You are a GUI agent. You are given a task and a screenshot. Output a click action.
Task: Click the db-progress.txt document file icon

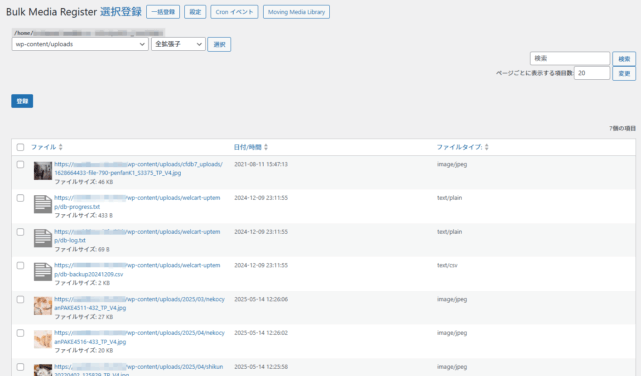pos(43,204)
